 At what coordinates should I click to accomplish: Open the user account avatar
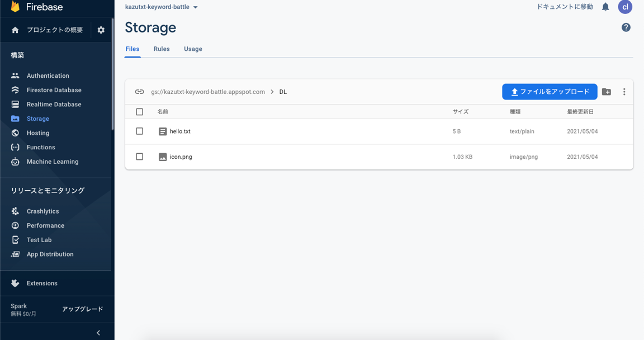pos(625,7)
